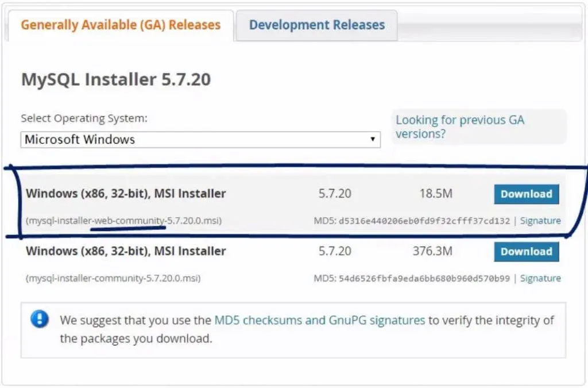Viewport: 588px width, 388px height.
Task: Click the blue info exclamation icon
Action: (40, 319)
